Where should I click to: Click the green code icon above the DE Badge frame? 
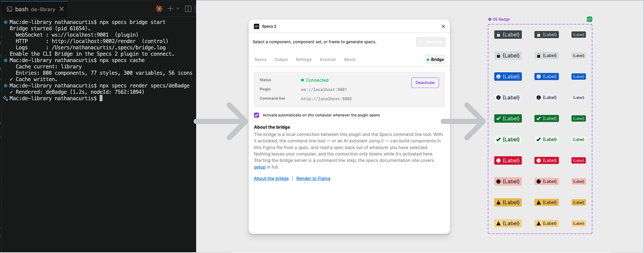tap(590, 19)
